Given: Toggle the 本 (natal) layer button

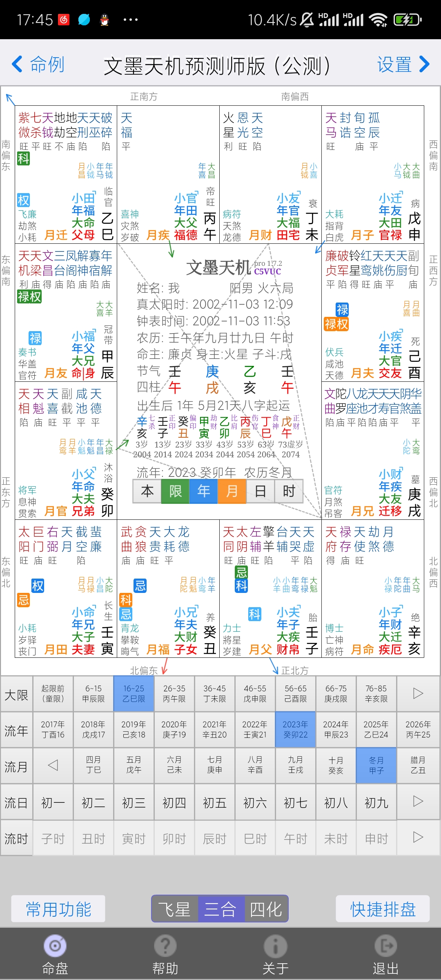Looking at the screenshot, I should pos(147,491).
